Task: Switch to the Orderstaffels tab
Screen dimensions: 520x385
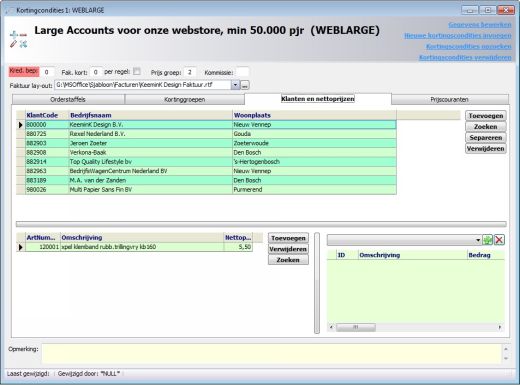Action: pyautogui.click(x=68, y=99)
